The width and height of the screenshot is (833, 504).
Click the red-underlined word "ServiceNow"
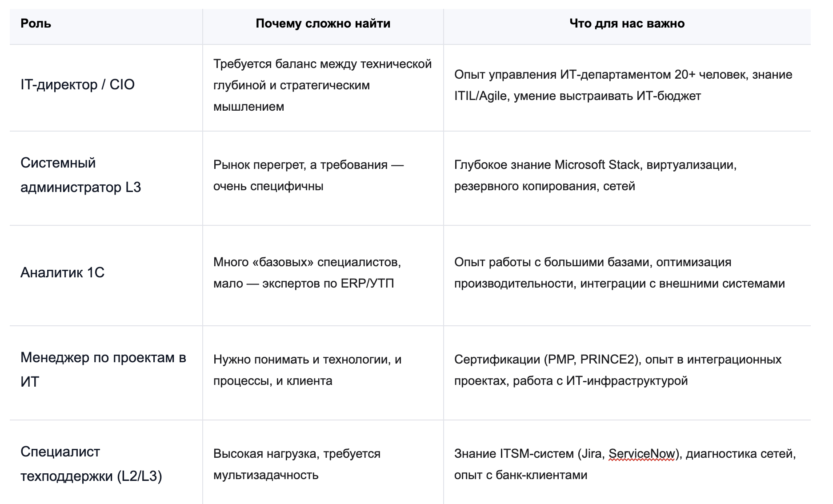click(x=641, y=454)
